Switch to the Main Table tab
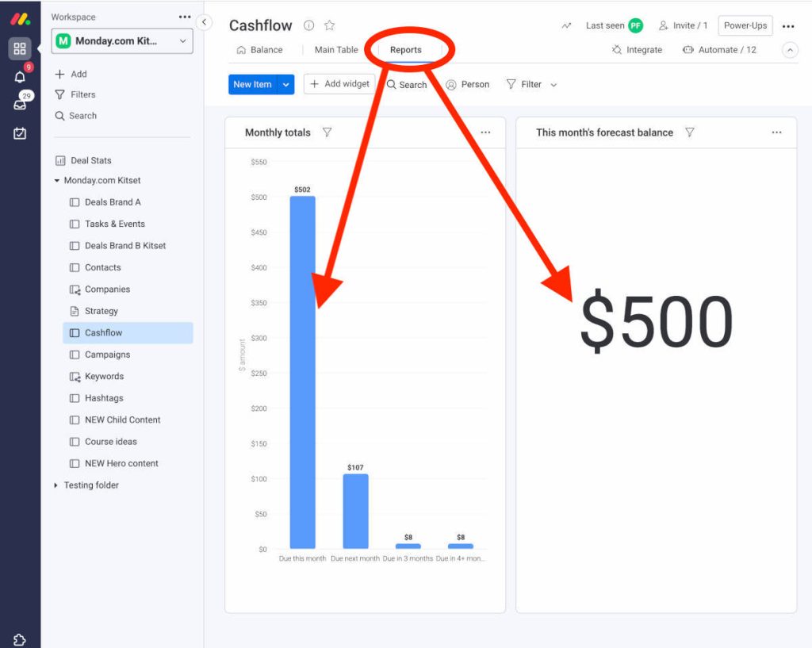 [x=336, y=50]
